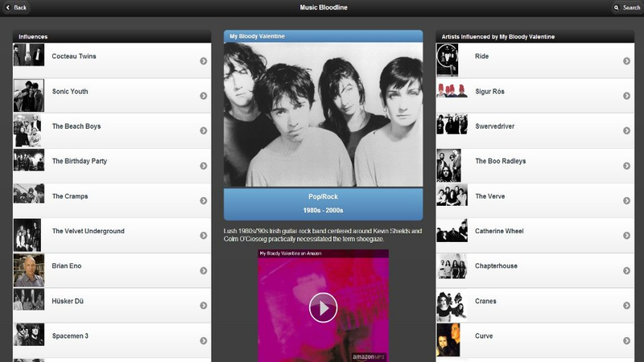The width and height of the screenshot is (644, 362).
Task: Click the large My Bloody Valentine band photo
Action: 324,114
